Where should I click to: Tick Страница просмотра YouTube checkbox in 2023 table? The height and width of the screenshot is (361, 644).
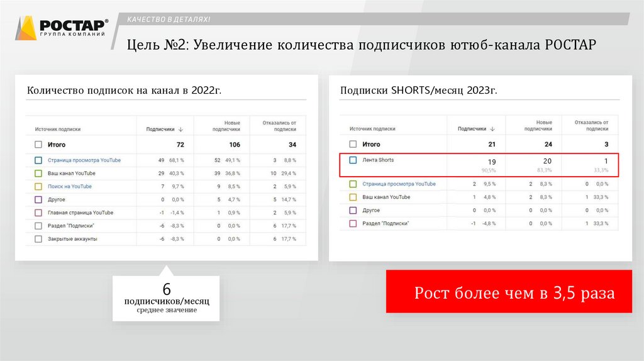point(353,184)
